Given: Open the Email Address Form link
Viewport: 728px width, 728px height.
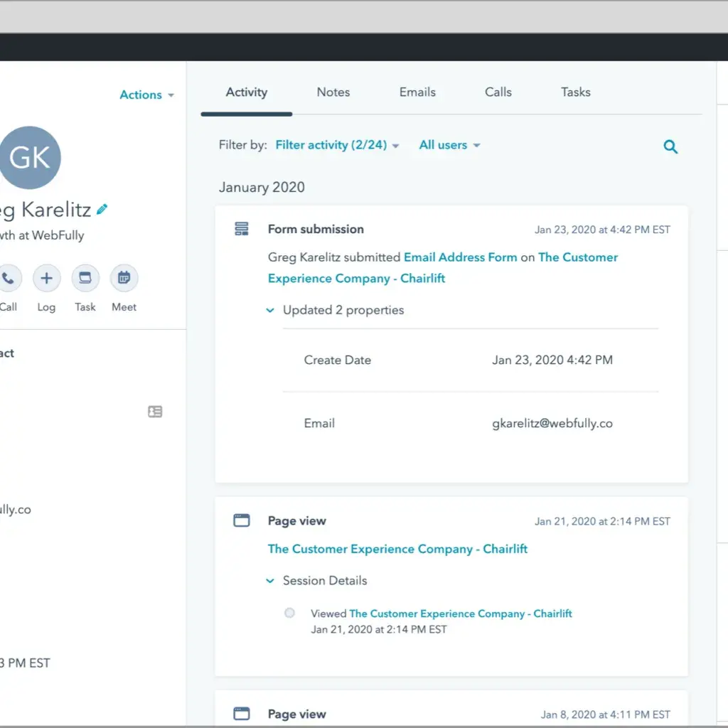Looking at the screenshot, I should pyautogui.click(x=460, y=257).
